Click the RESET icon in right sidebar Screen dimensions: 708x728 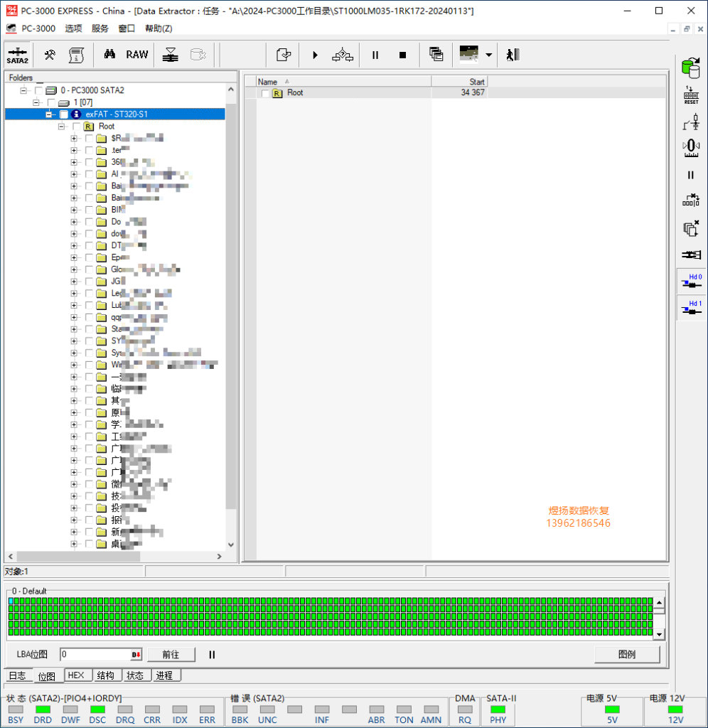(690, 95)
